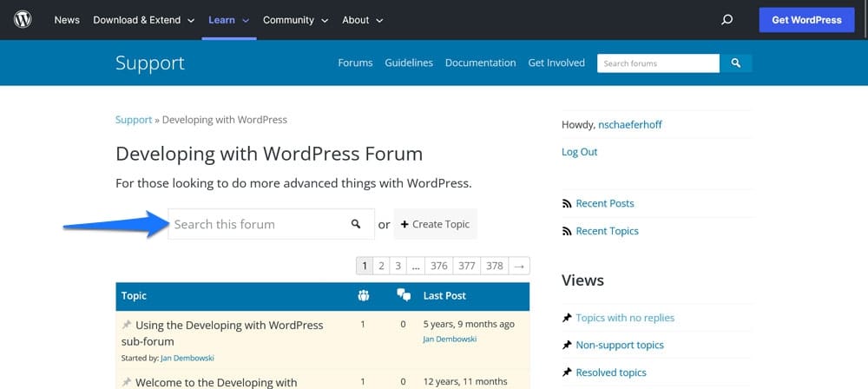This screenshot has width=868, height=389.
Task: Expand the Download & Extend menu
Action: coord(143,20)
